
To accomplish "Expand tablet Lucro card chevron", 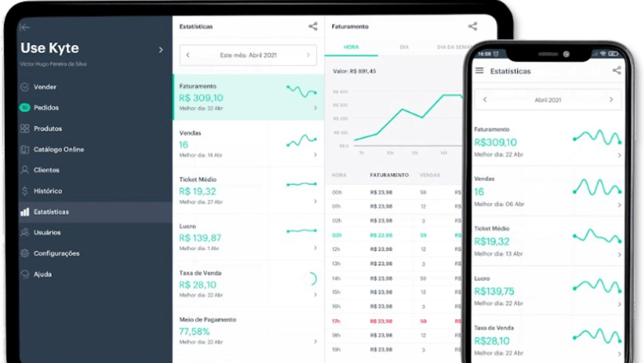I will (x=315, y=248).
